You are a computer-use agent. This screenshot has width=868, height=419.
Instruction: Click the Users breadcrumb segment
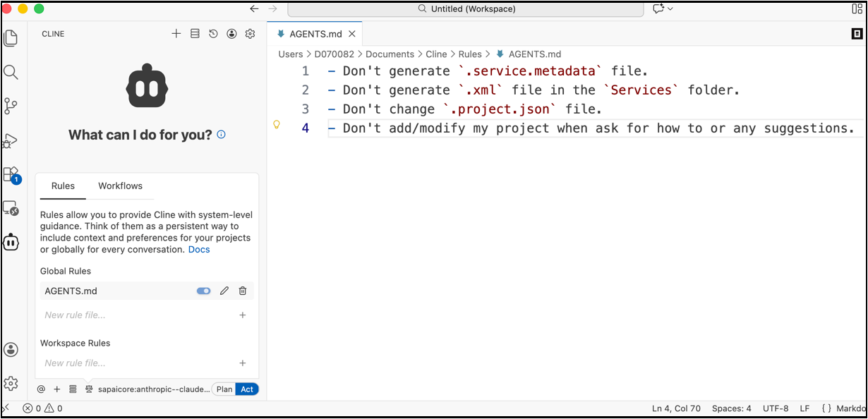coord(291,54)
